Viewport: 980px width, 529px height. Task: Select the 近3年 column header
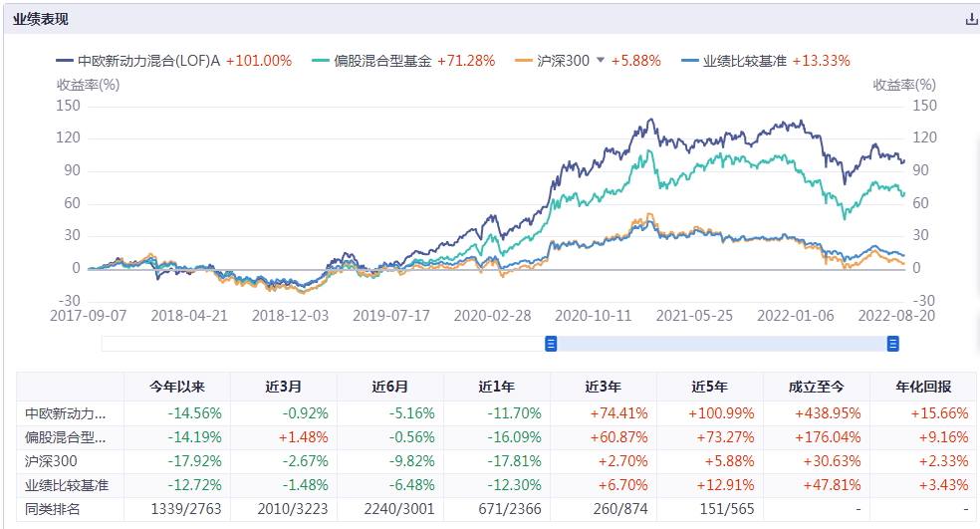point(603,387)
